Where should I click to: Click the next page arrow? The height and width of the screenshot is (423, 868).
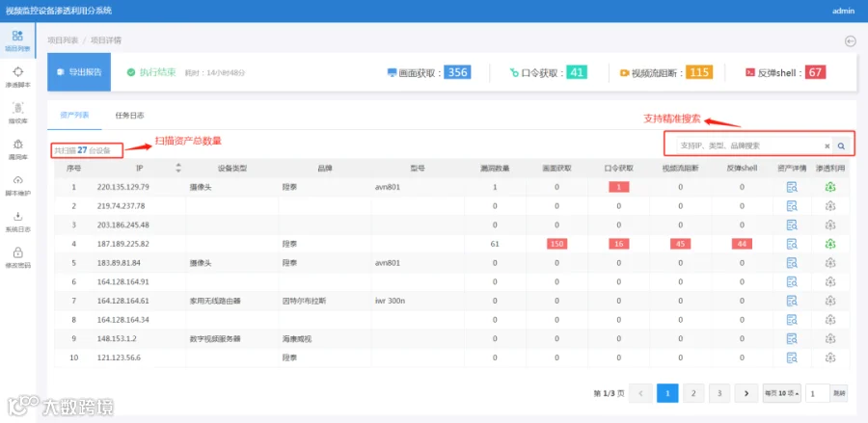746,393
